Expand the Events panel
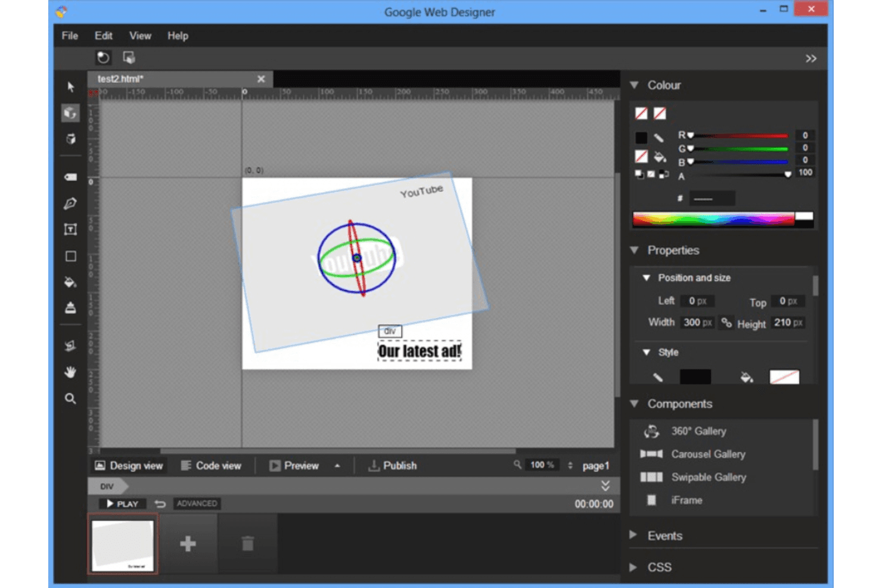882x588 pixels. 633,535
